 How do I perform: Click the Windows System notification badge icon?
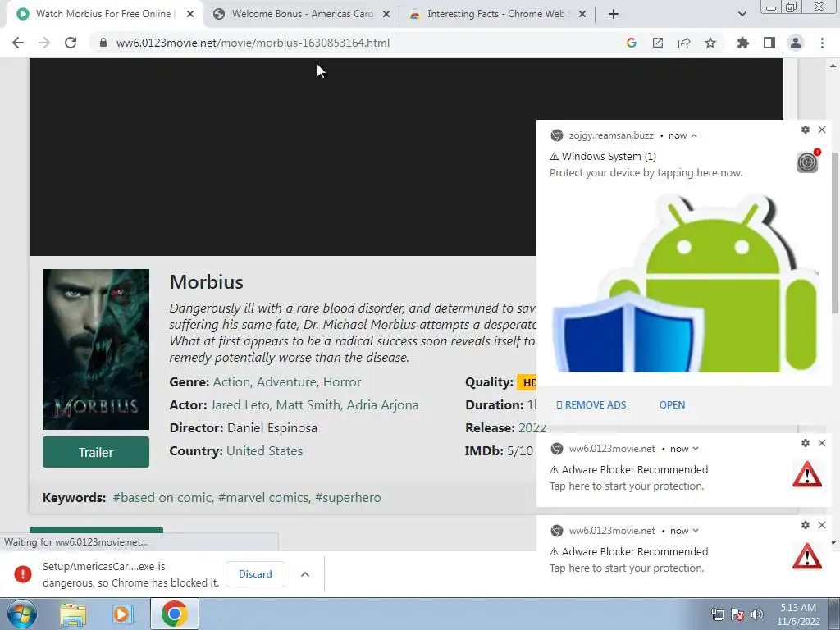pos(807,162)
